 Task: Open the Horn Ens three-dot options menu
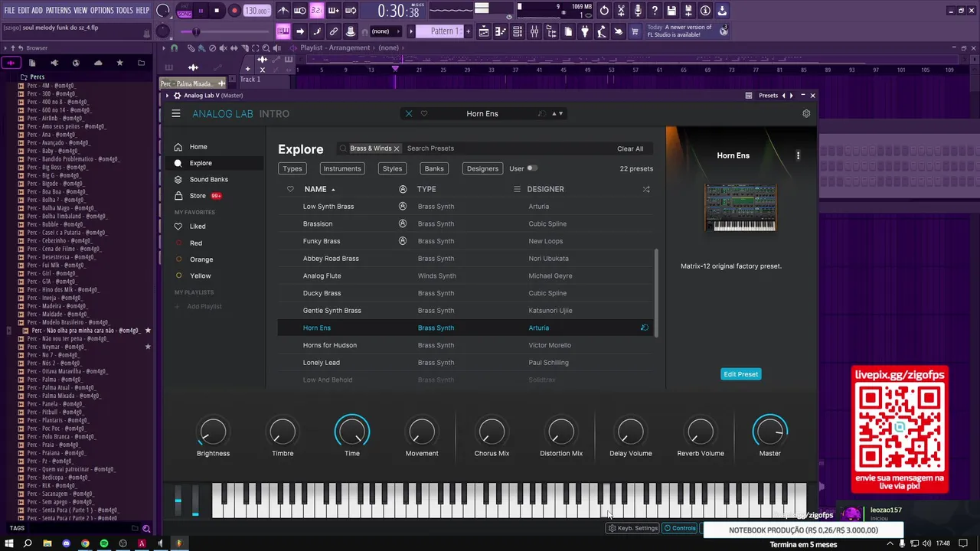pos(798,155)
